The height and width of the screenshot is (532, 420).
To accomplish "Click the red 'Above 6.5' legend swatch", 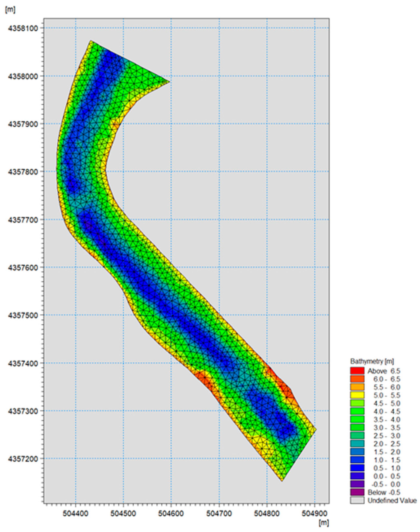I will click(357, 371).
